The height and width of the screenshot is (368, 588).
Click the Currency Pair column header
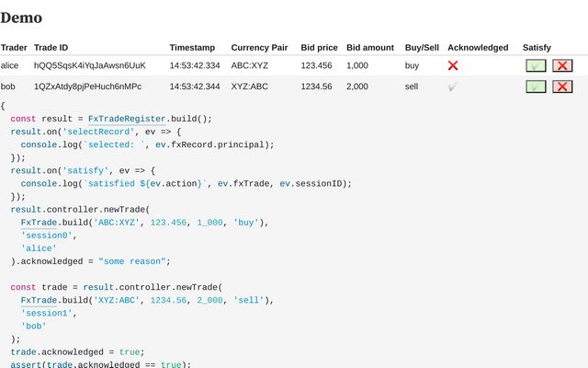coord(259,48)
